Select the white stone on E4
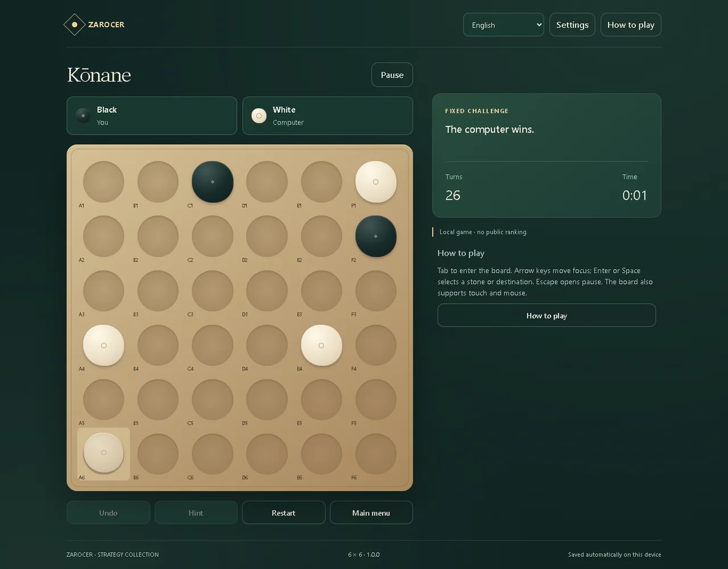The height and width of the screenshot is (569, 728). (321, 345)
